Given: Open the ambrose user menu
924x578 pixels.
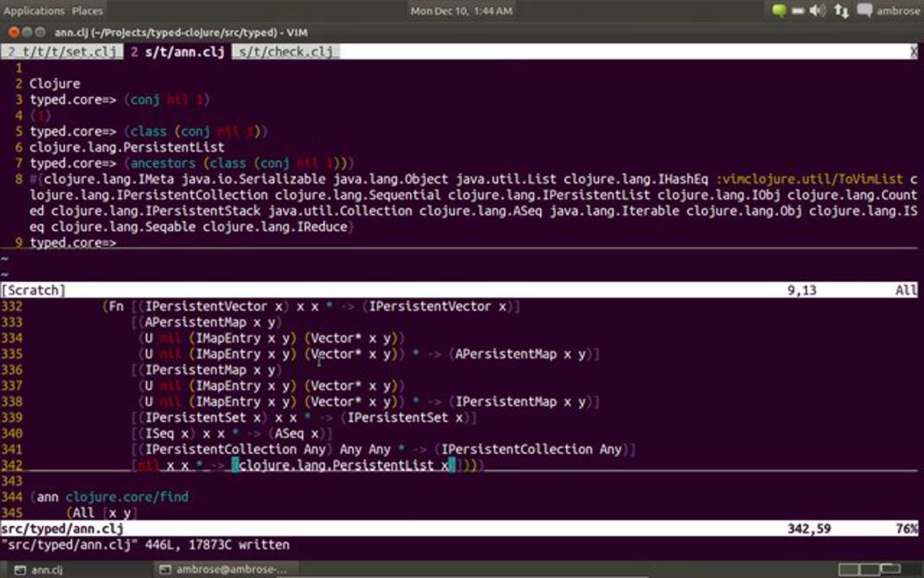Looking at the screenshot, I should (x=898, y=11).
